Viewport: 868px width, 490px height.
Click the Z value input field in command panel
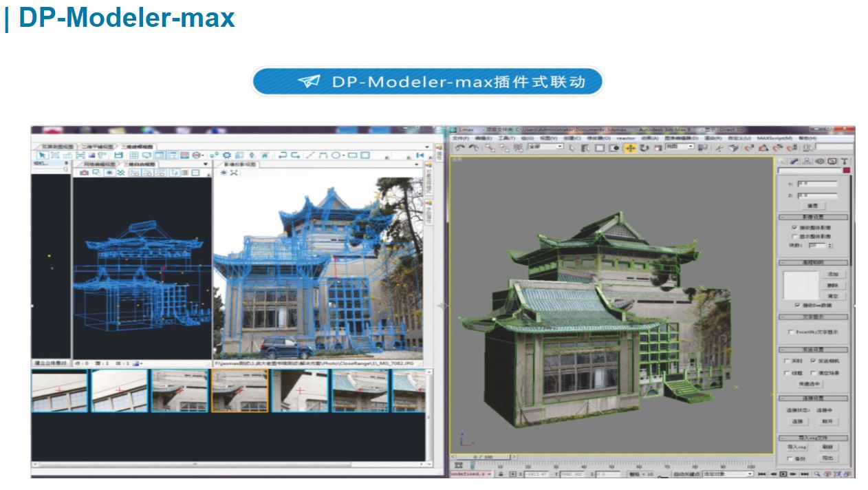coord(817,195)
